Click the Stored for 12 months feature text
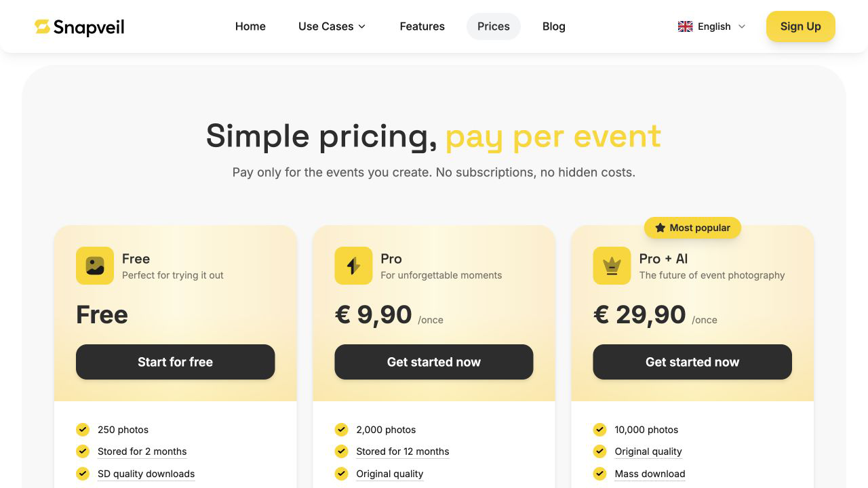 (x=403, y=451)
